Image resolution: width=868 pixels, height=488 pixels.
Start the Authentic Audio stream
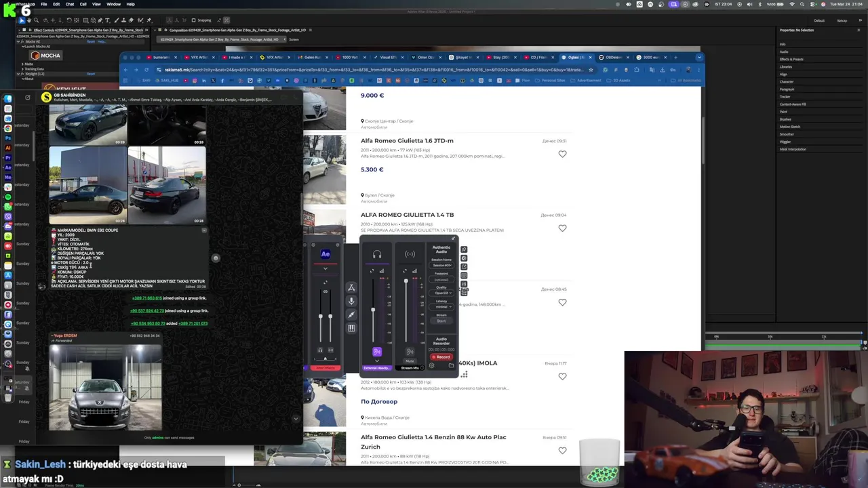pos(441,321)
